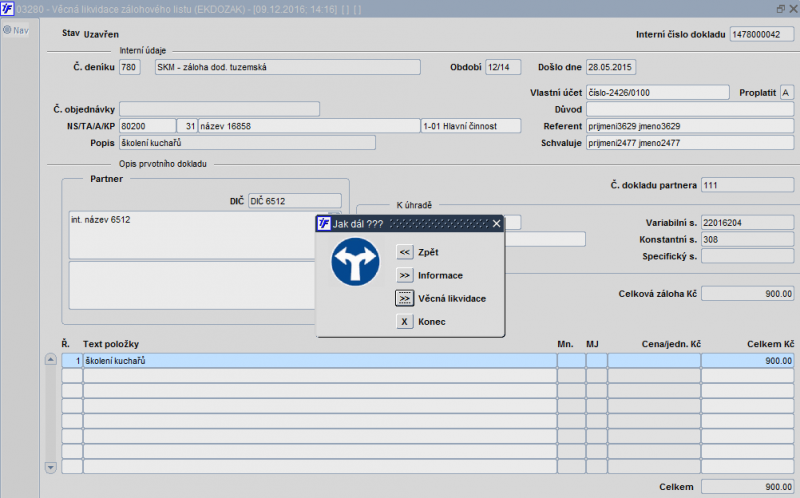Click the Zpět back arrow button
Viewport: 800px width, 498px height.
(404, 252)
